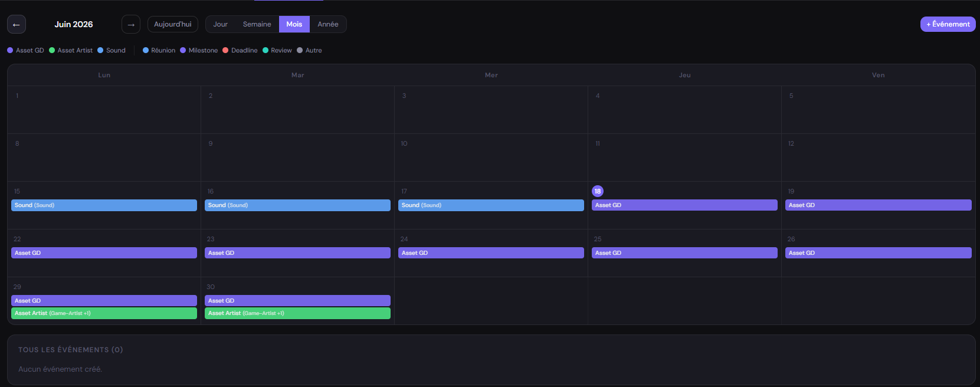This screenshot has height=387, width=980.
Task: Open Asset GD event on day 30
Action: tap(297, 301)
